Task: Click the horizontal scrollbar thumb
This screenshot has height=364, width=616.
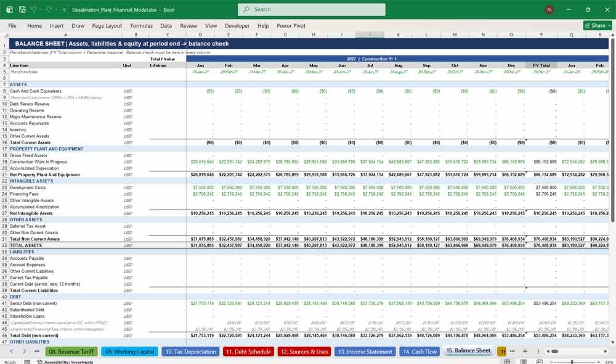Action: pyautogui.click(x=555, y=352)
